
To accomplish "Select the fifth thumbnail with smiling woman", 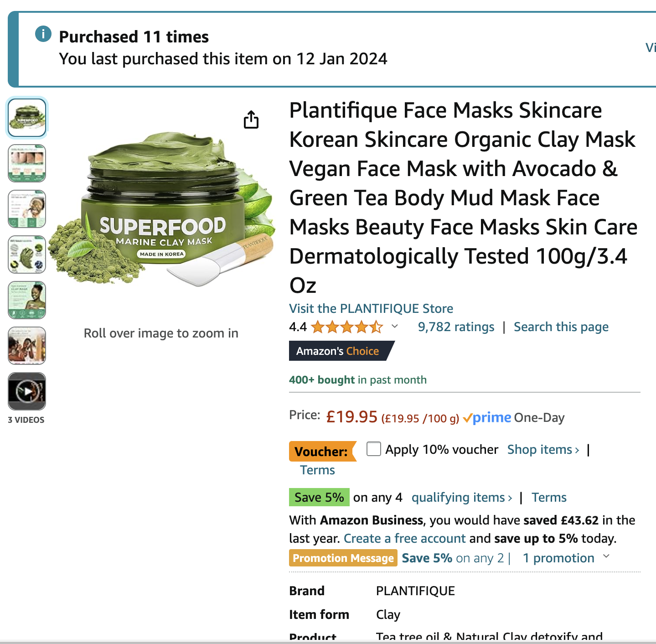I will [x=27, y=300].
